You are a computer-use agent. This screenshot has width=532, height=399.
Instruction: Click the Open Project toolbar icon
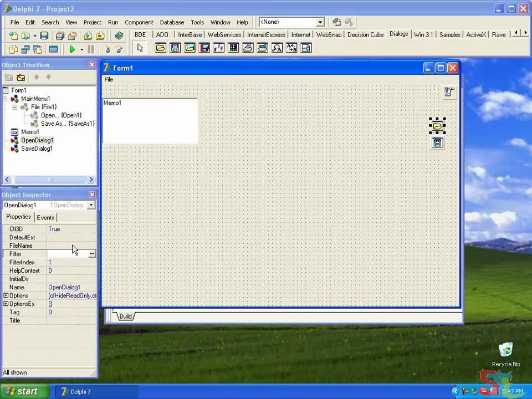72,35
